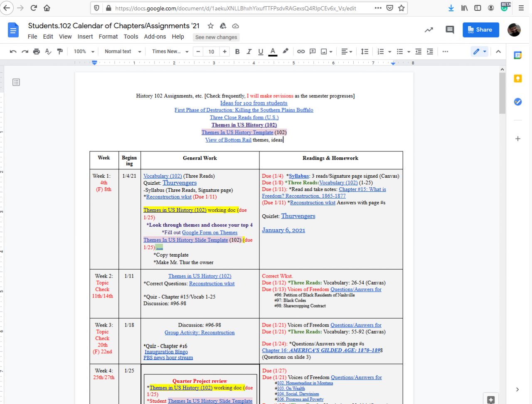Expand the Normal text styles dropdown
Screen dimensions: 532x404
pos(123,52)
